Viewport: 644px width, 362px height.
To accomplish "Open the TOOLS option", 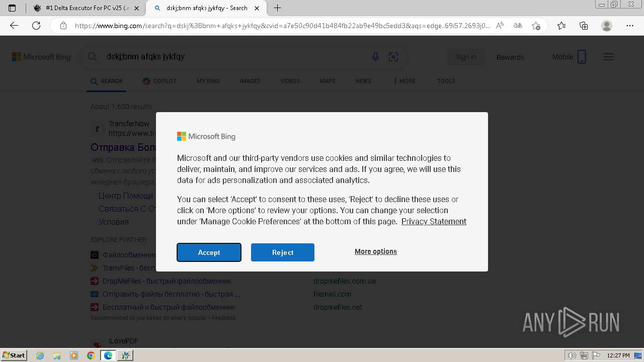I will 446,81.
